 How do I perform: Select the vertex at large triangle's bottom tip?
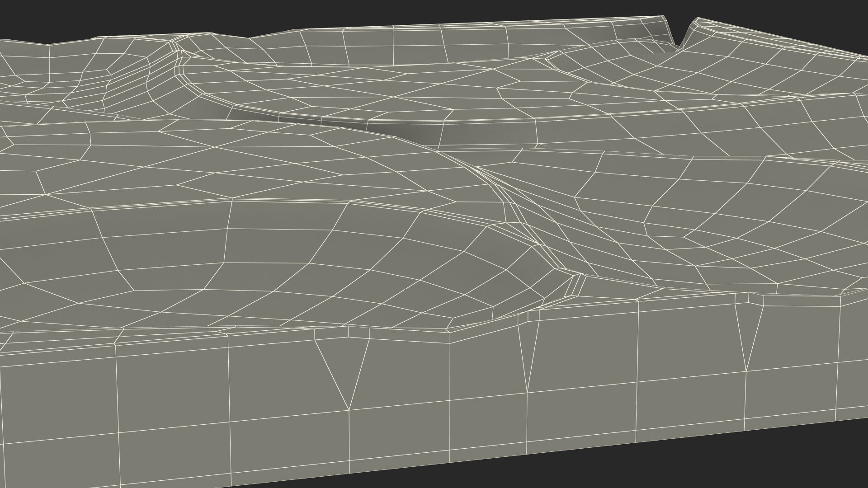point(349,410)
